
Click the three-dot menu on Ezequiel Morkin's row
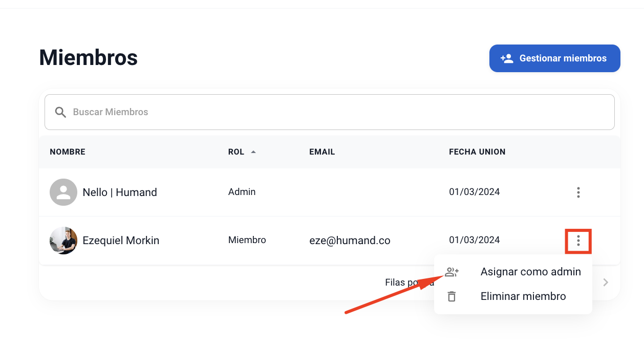[578, 241]
